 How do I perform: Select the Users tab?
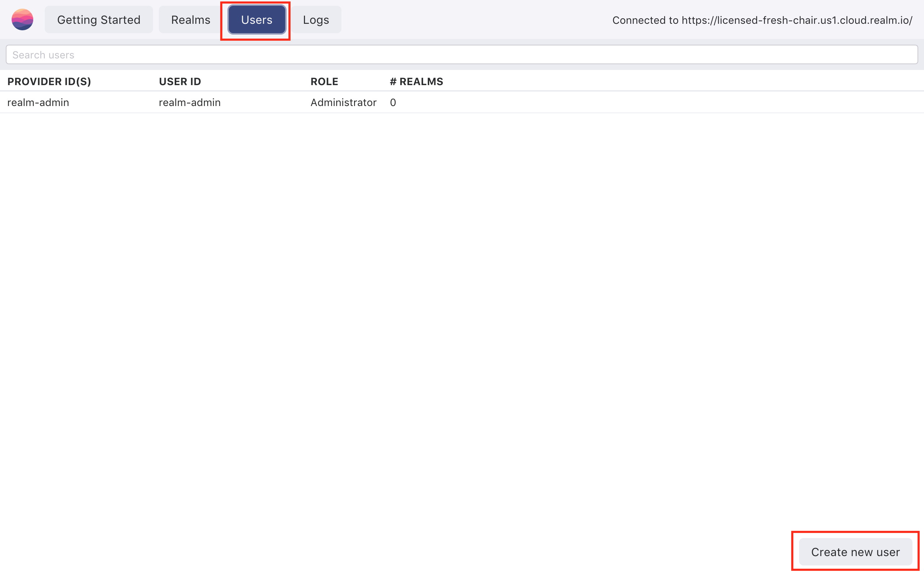(x=257, y=19)
